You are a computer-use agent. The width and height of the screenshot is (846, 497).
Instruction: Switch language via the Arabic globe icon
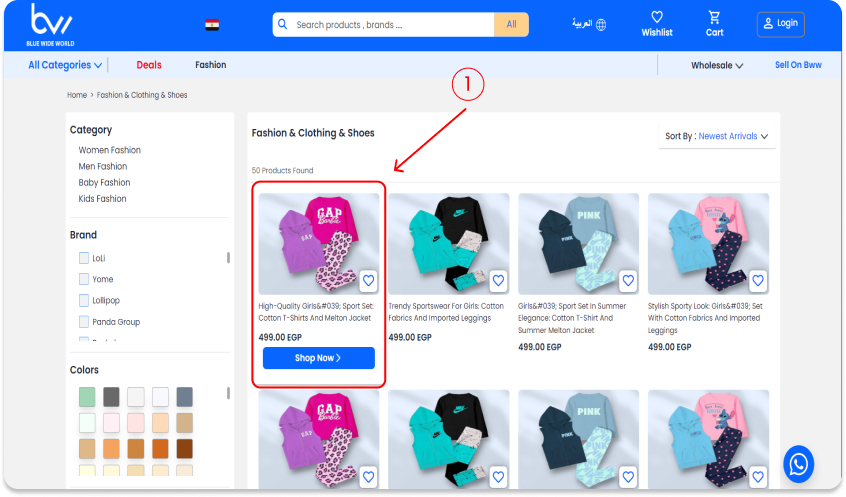tap(589, 24)
